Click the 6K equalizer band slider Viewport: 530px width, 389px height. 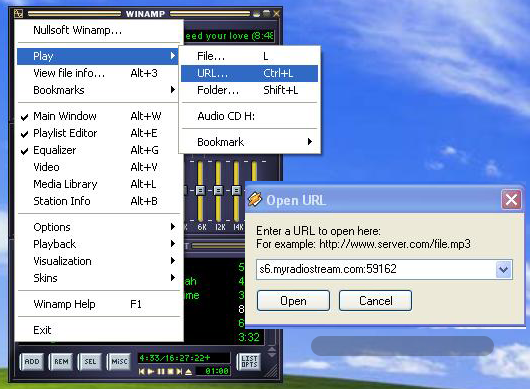[x=200, y=191]
